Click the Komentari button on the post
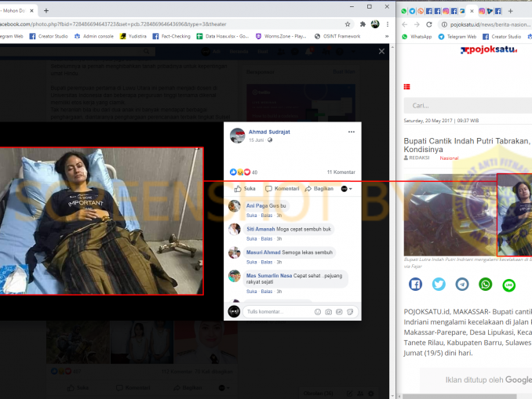The height and width of the screenshot is (399, 532). tap(282, 188)
